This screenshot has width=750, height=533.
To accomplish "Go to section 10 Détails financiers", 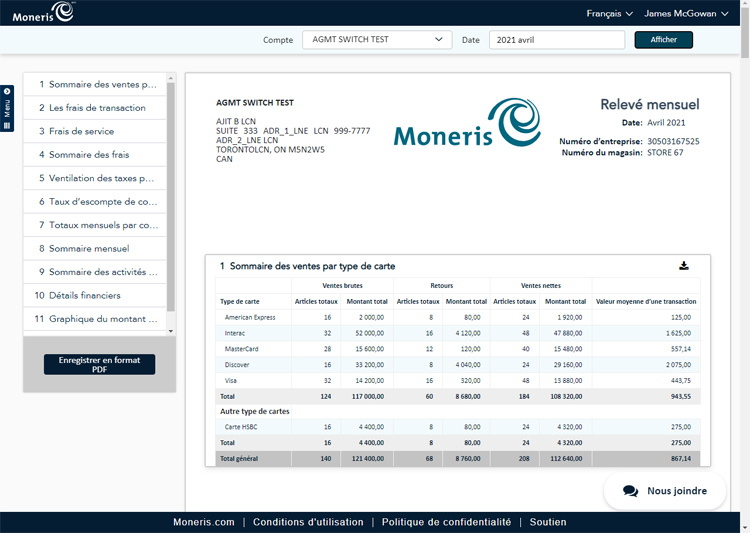I will click(x=95, y=295).
